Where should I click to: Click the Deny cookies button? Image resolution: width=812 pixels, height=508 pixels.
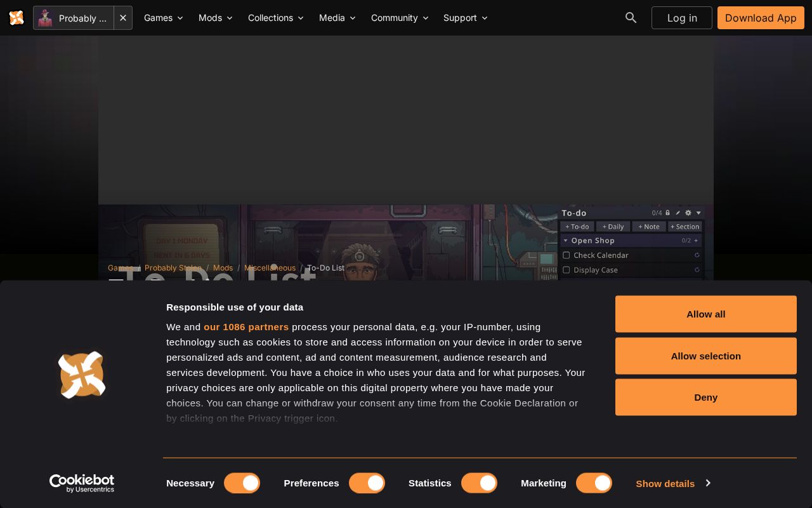point(705,397)
